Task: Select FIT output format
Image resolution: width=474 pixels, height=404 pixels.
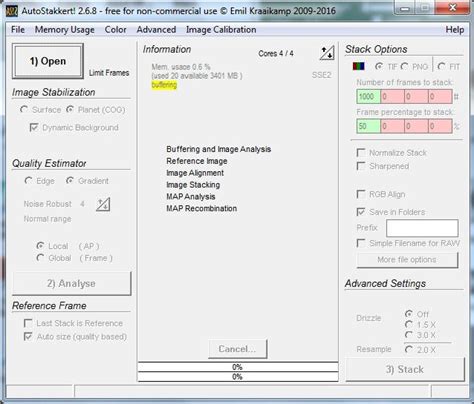Action: point(441,66)
